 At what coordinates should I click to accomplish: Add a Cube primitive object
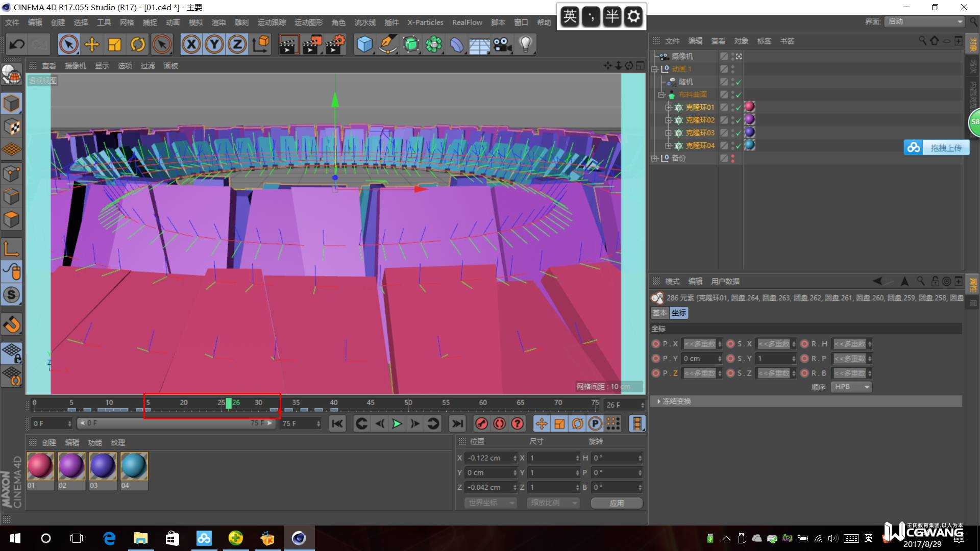[x=364, y=44]
